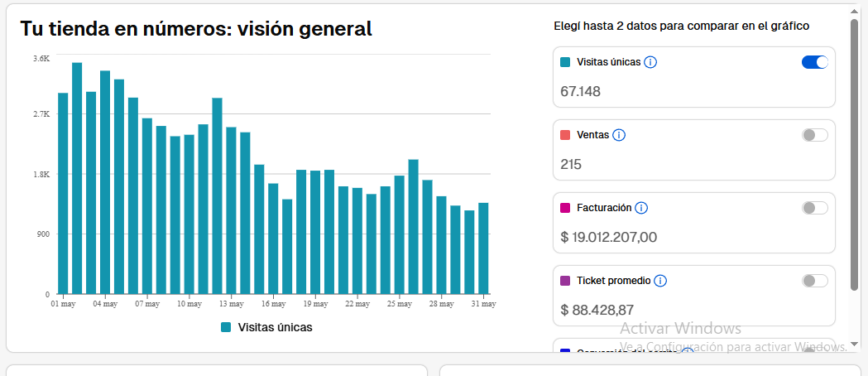Click the red Ventas color swatch
The height and width of the screenshot is (376, 868).
[565, 135]
